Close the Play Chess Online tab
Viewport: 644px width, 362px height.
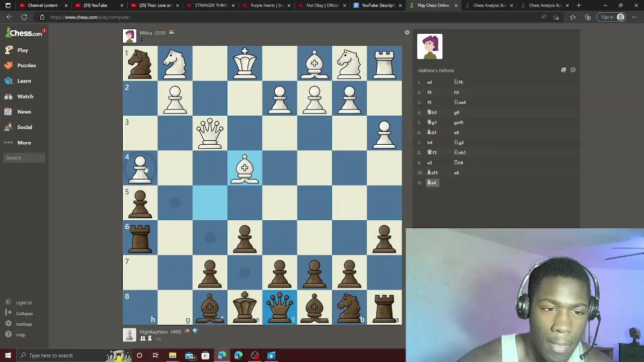[x=456, y=6]
